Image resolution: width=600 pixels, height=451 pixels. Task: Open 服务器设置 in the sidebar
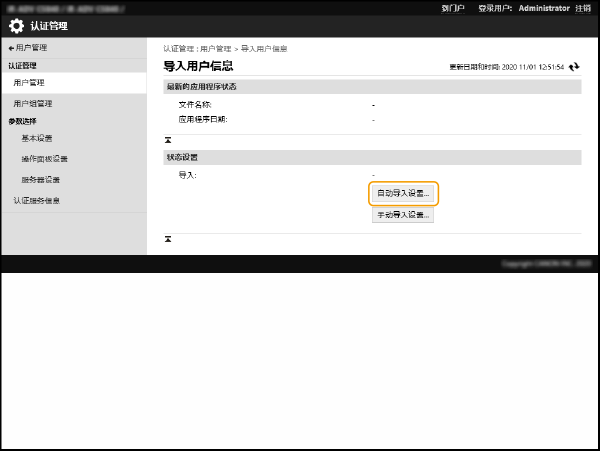click(40, 180)
